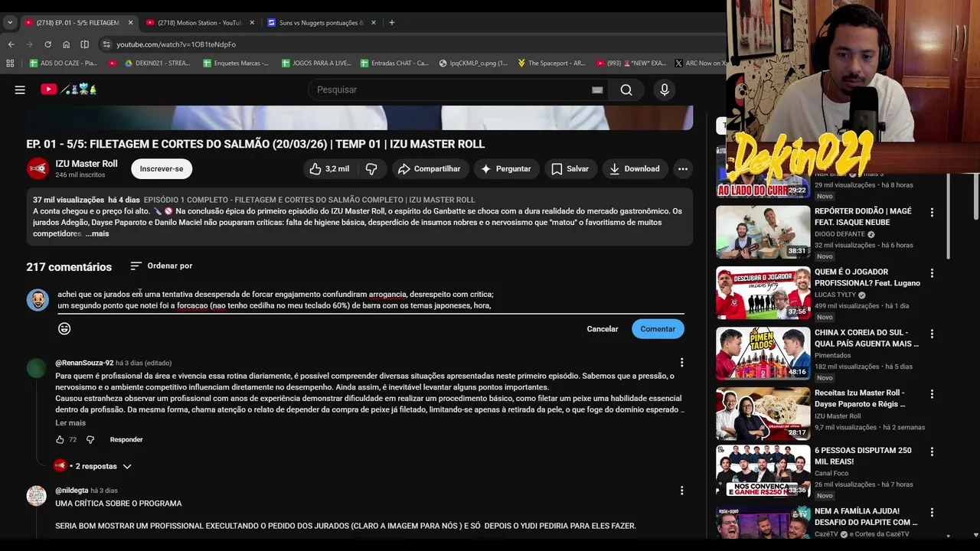Open Receitas Izu Master Roll video title
980x551 pixels.
860,398
